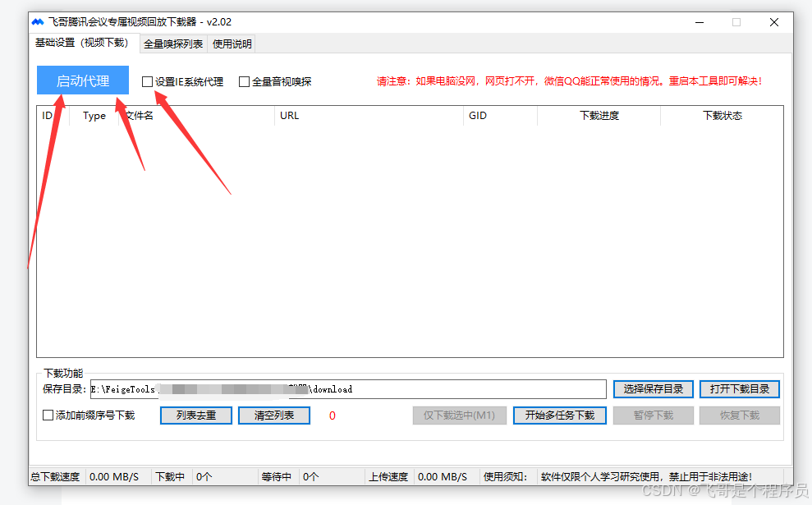Click the red 0 list count
Image resolution: width=812 pixels, height=505 pixels.
pos(333,416)
